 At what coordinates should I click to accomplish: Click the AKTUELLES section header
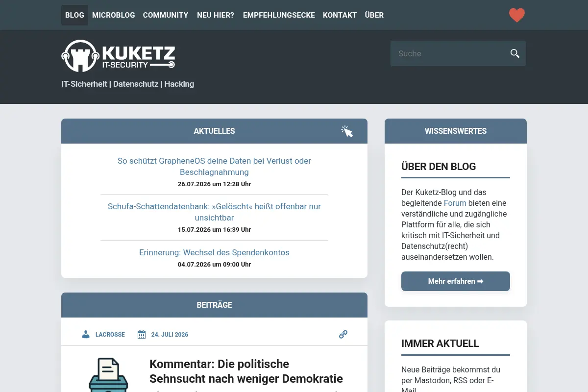tap(214, 131)
